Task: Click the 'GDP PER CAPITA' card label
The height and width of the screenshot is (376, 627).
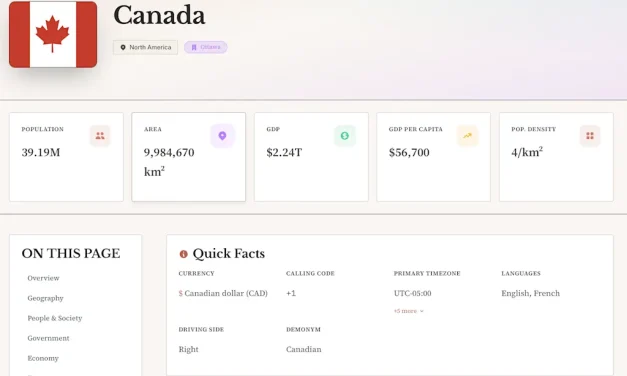Action: [x=415, y=129]
